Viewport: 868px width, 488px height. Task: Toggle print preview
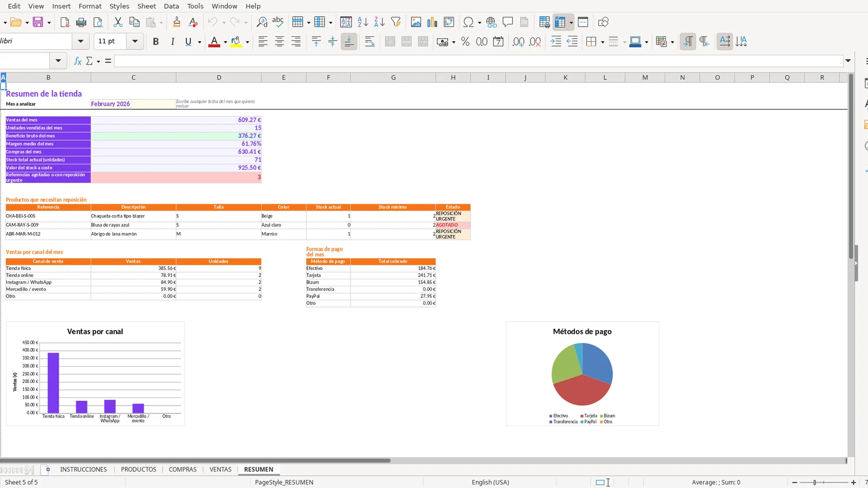pos(98,22)
